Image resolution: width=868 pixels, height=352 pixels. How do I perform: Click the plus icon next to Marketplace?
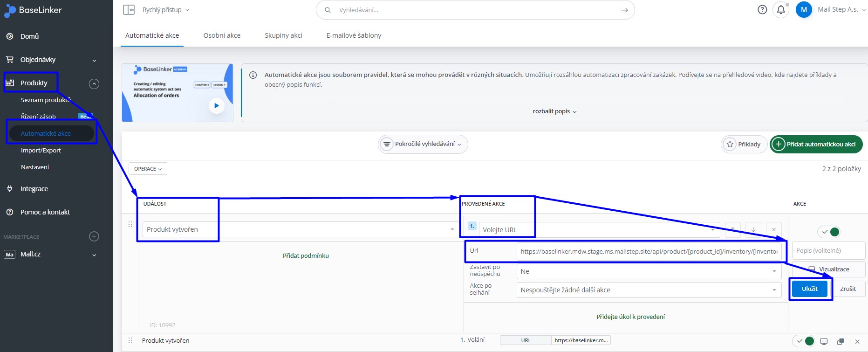(x=94, y=236)
